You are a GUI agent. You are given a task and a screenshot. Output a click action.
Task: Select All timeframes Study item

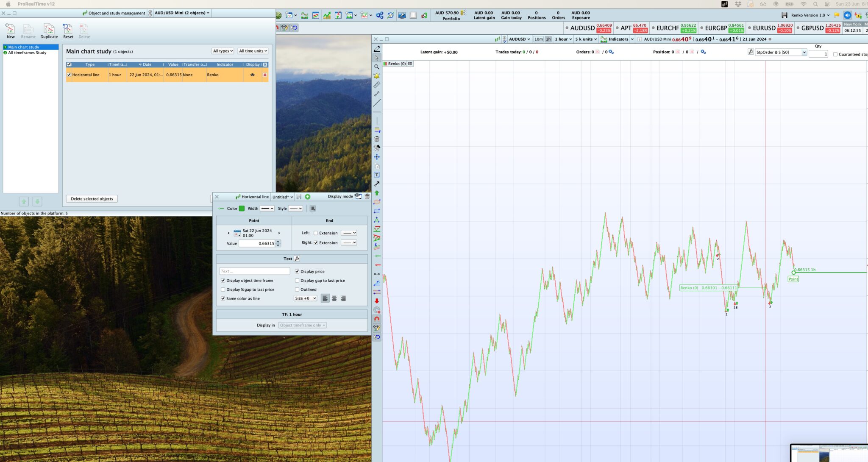coord(27,53)
